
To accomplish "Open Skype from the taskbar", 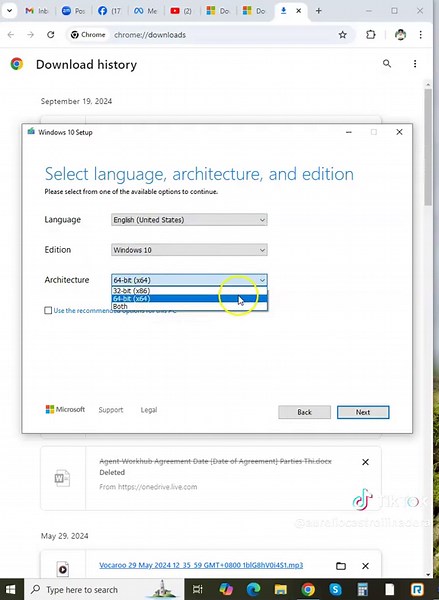I will click(x=335, y=590).
